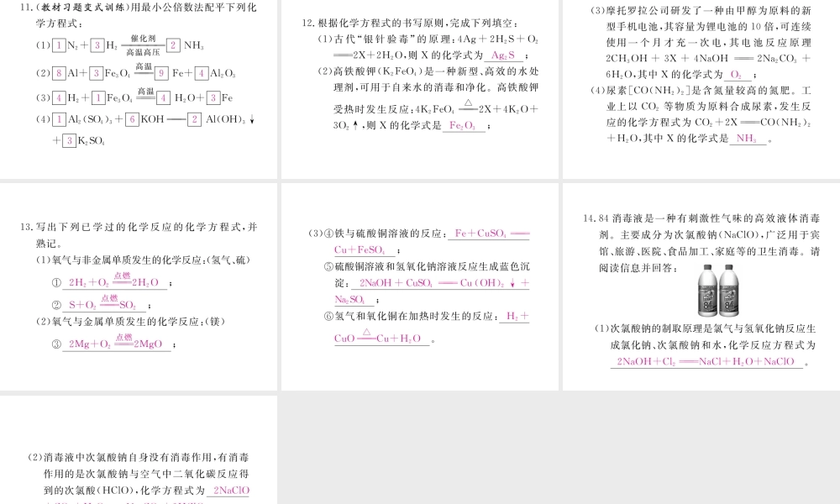This screenshot has height=504, width=840.
Task: Click the equation 2NaOH+Cl₂ = NaCl+H₂O+NaClO
Action: click(x=706, y=361)
